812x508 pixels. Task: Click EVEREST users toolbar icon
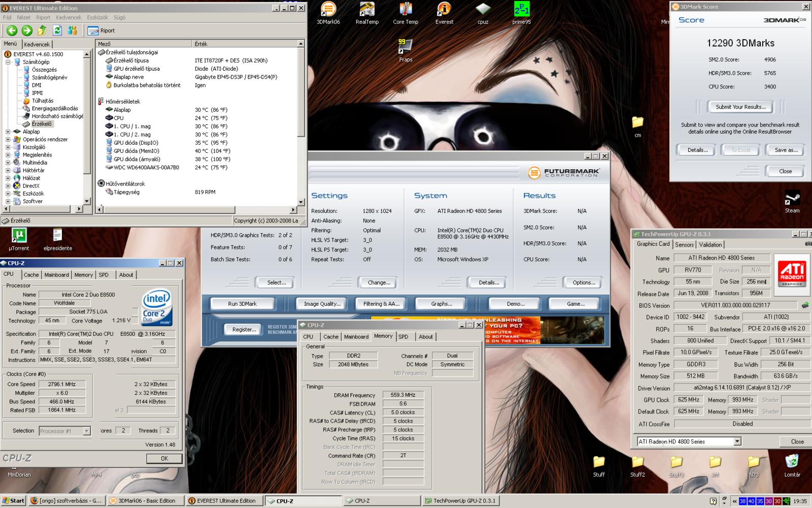(x=73, y=30)
